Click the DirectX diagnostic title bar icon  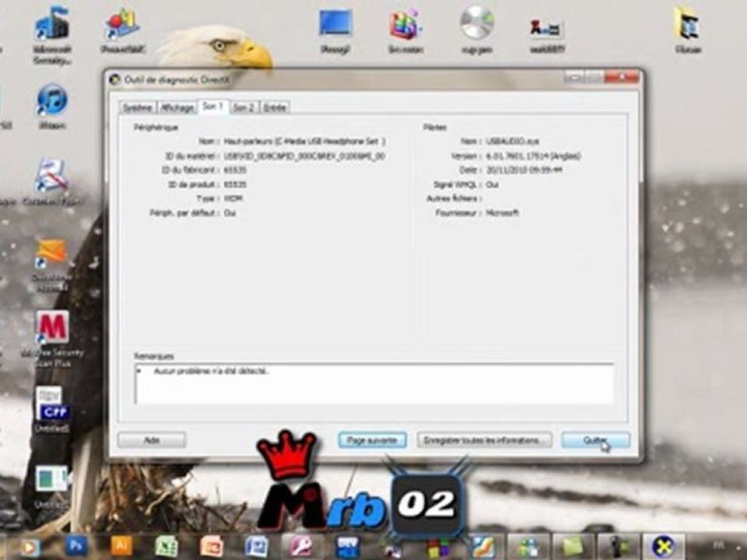114,79
